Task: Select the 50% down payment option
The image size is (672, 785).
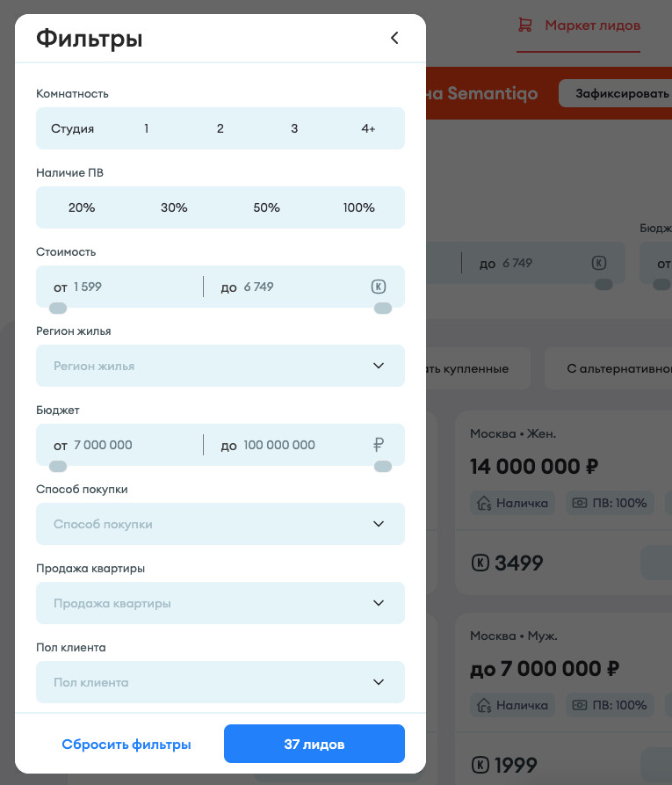Action: (x=266, y=207)
